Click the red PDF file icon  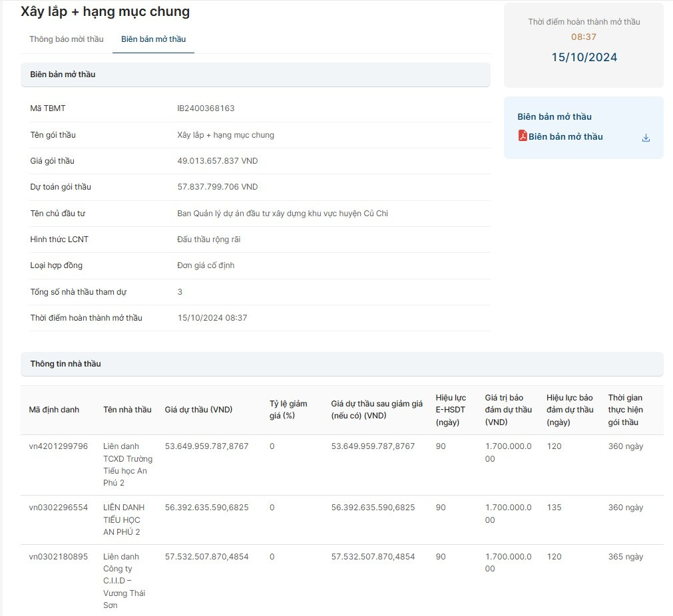pyautogui.click(x=523, y=136)
